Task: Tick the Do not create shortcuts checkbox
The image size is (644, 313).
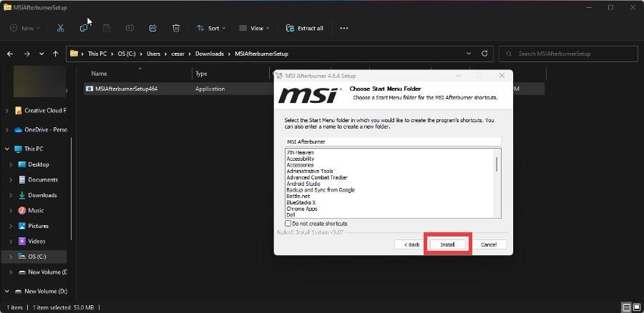Action: tap(288, 224)
